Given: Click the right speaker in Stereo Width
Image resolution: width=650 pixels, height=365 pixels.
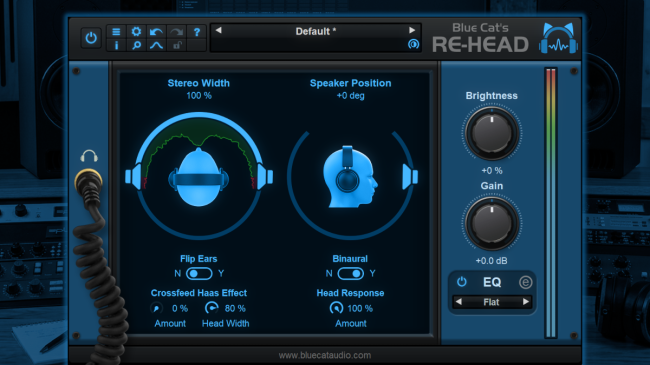Looking at the screenshot, I should coord(264,177).
